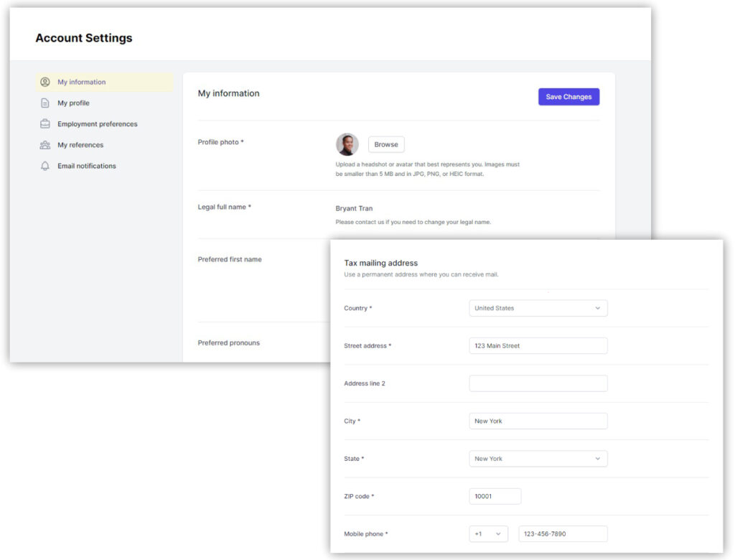Click the Email notifications bell icon
Viewport: 735px width, 560px height.
[45, 166]
